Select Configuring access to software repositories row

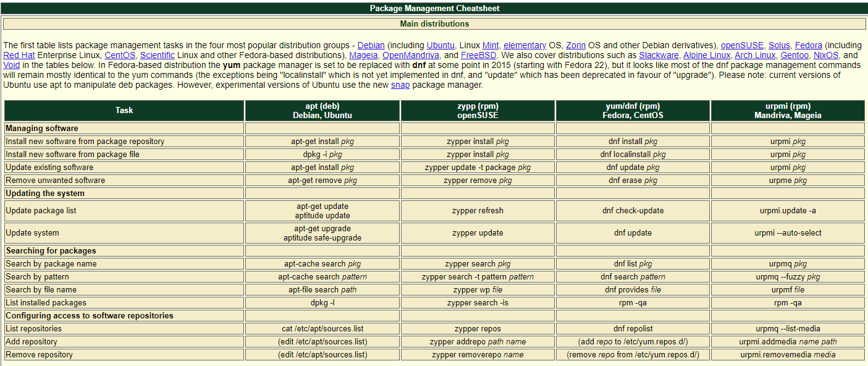pyautogui.click(x=124, y=316)
